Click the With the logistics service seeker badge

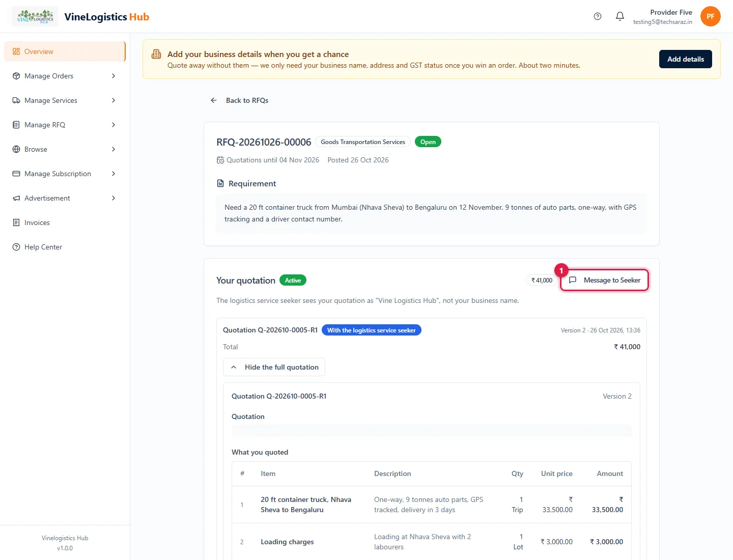[372, 330]
